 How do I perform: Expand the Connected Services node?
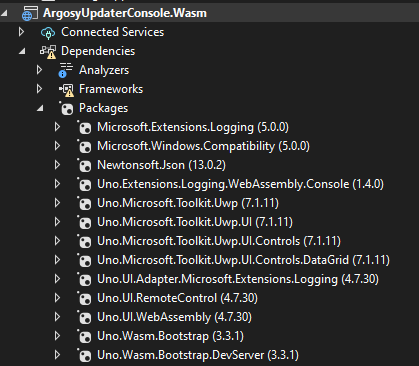(x=21, y=32)
